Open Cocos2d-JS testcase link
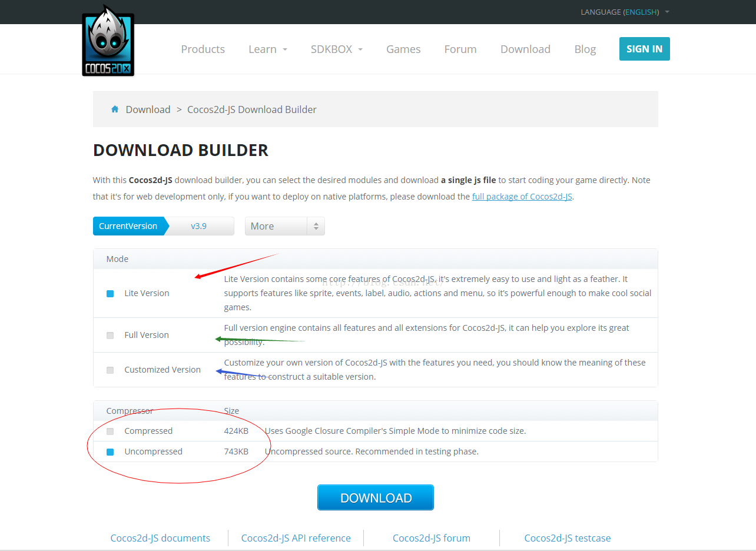This screenshot has width=756, height=551. (568, 538)
